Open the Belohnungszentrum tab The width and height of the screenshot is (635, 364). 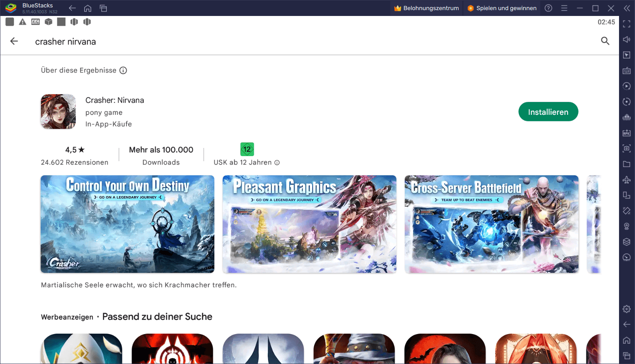426,8
